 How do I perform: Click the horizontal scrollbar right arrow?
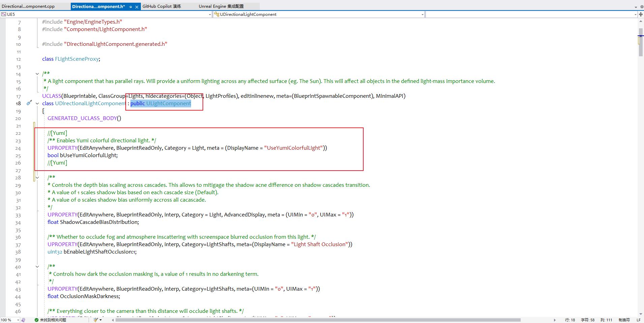click(555, 320)
